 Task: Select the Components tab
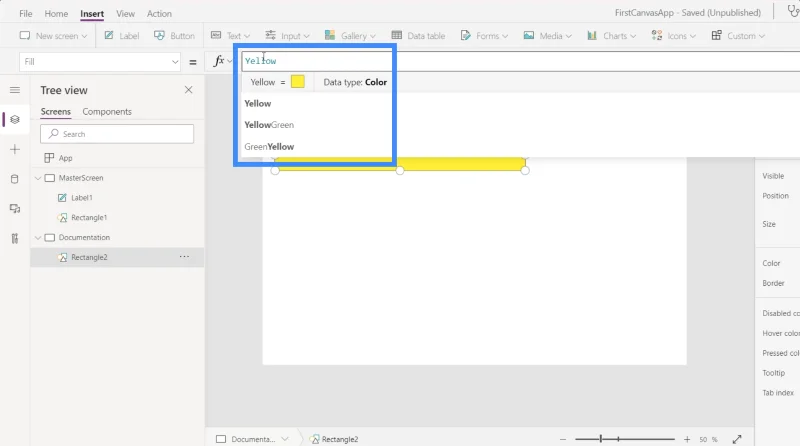(107, 111)
